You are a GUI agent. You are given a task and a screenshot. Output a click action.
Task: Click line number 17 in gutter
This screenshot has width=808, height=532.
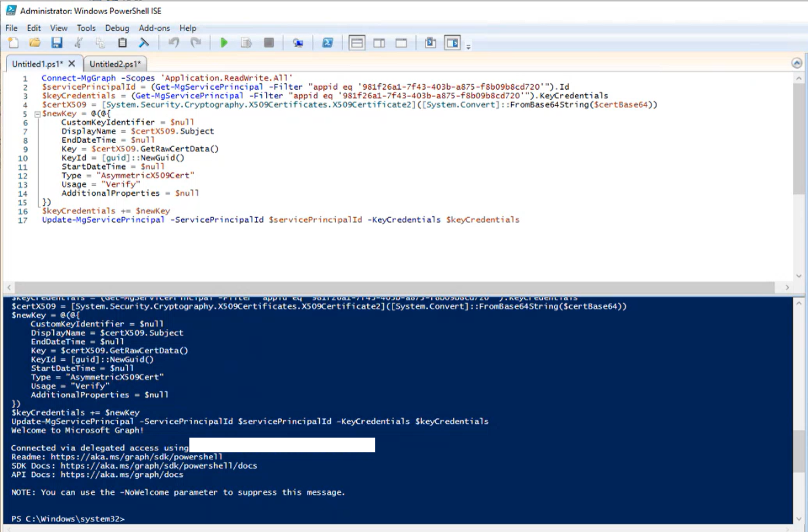click(x=22, y=220)
